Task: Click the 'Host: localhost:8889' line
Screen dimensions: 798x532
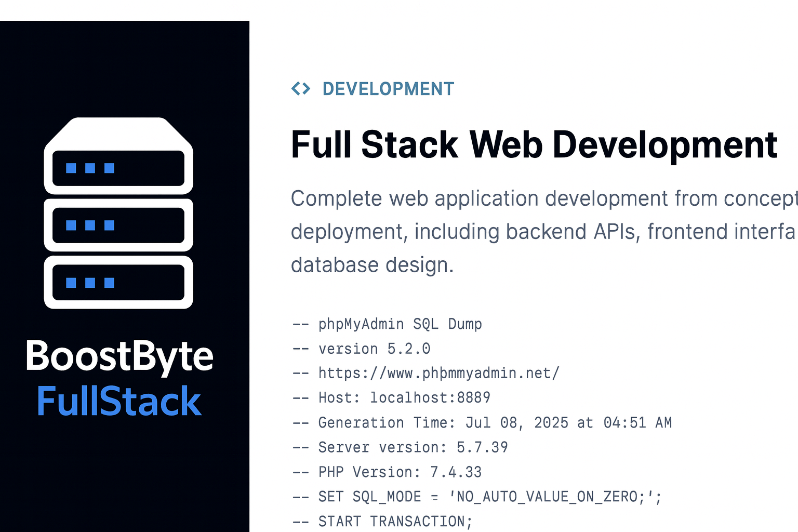Action: [391, 397]
